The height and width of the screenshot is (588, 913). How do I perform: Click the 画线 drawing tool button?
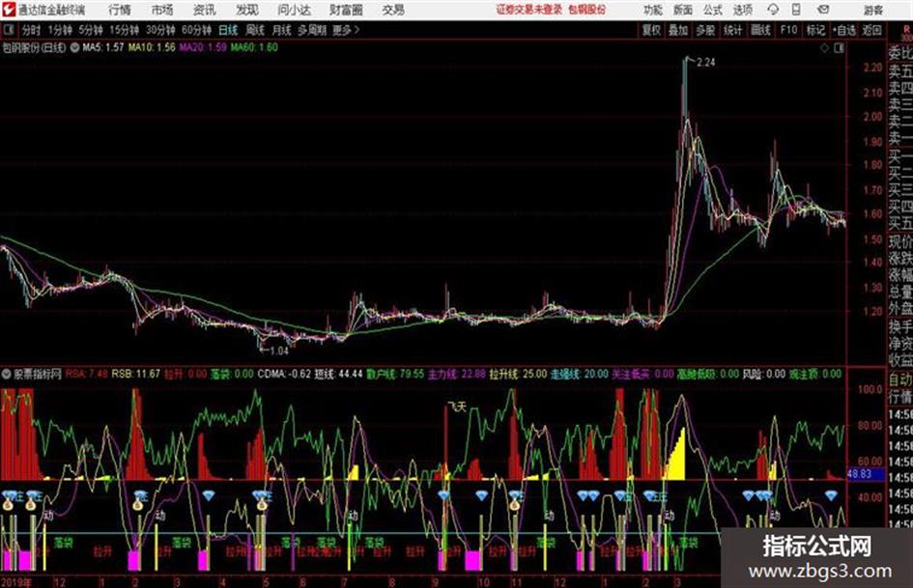tap(760, 30)
